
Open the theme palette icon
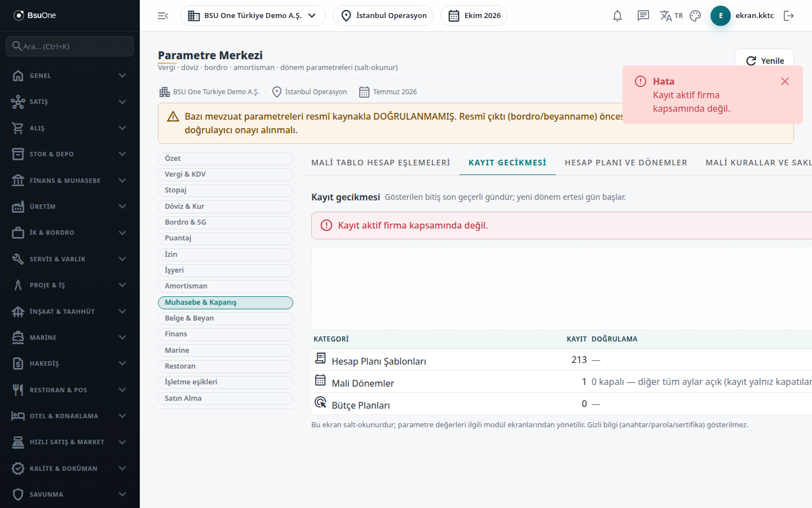pyautogui.click(x=695, y=16)
